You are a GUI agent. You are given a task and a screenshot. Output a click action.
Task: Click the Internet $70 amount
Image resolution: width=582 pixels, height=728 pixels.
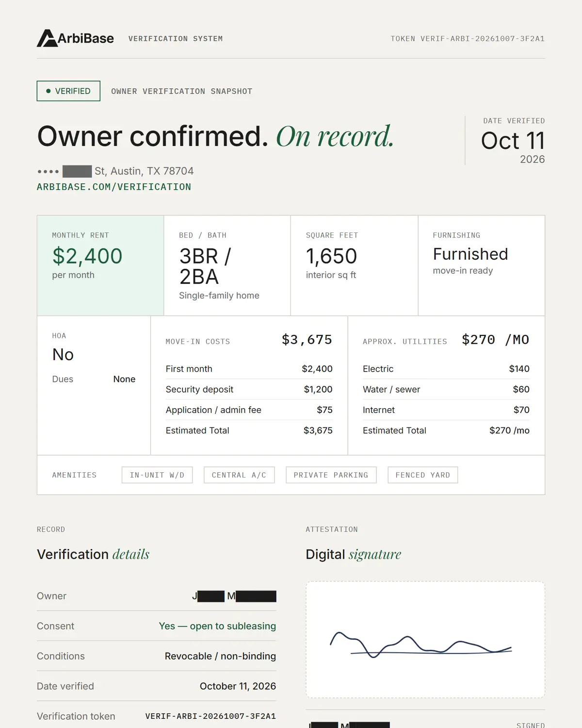(x=521, y=410)
